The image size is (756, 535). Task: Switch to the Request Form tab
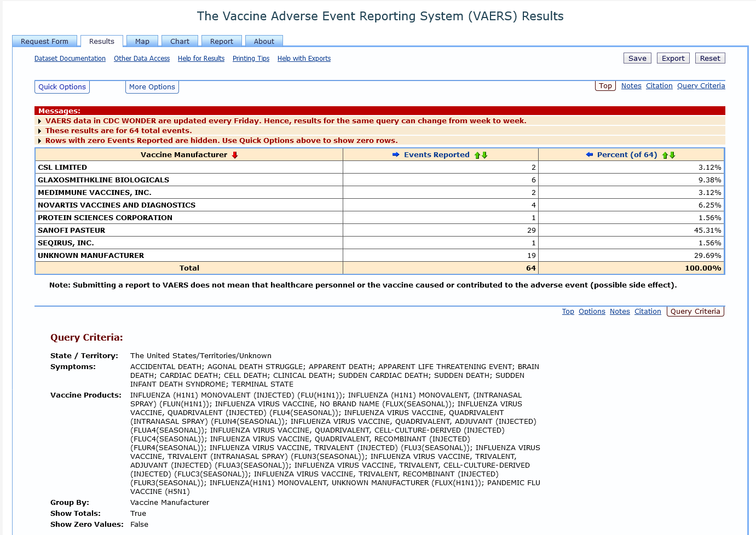(44, 41)
